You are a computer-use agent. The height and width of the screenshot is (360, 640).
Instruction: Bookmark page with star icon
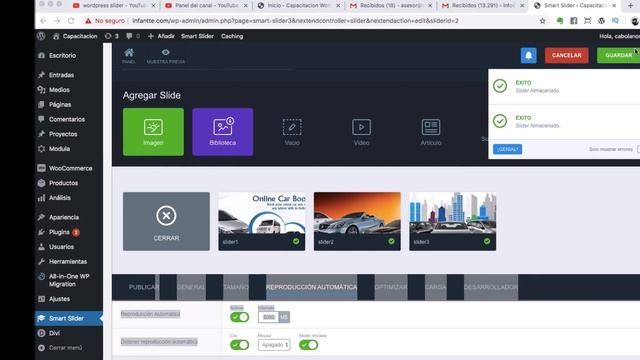coord(542,21)
